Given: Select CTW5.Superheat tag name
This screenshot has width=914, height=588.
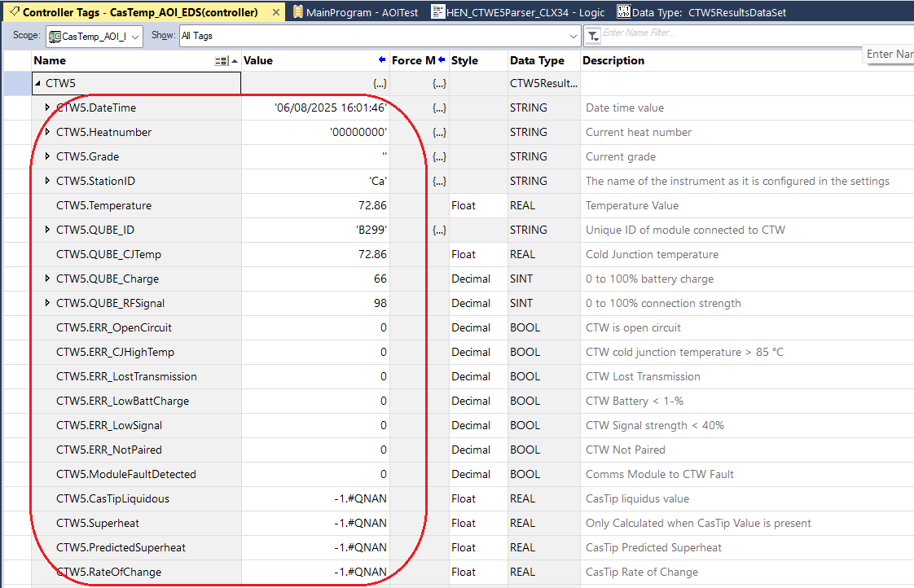Looking at the screenshot, I should tap(97, 524).
